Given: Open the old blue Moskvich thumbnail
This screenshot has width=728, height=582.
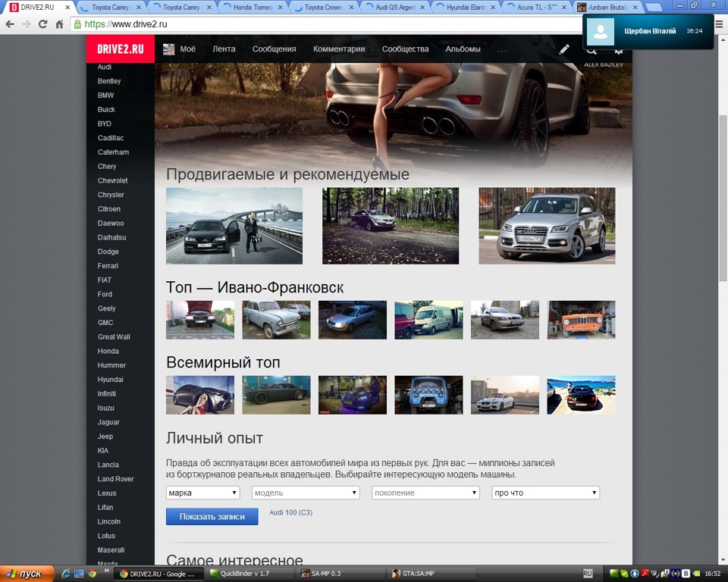Looking at the screenshot, I should coord(276,320).
